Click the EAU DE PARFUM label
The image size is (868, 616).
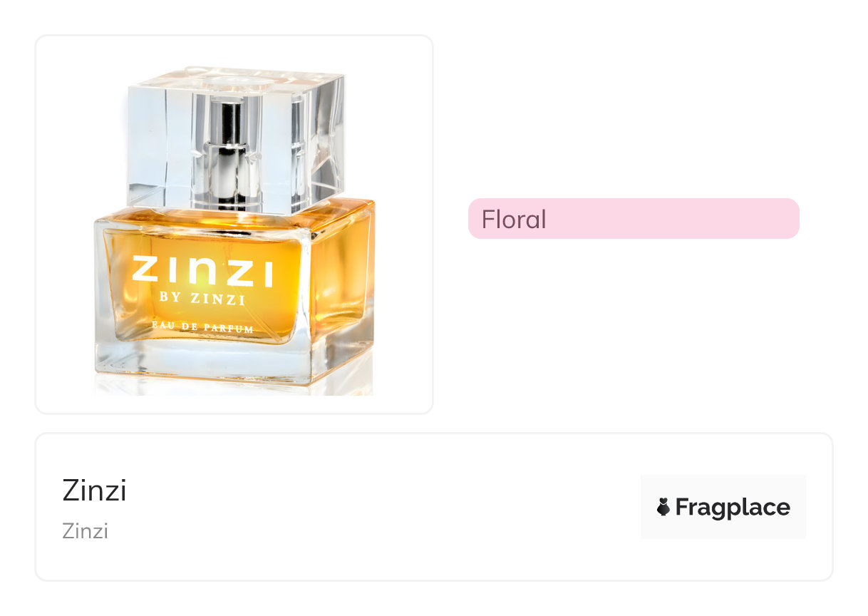pyautogui.click(x=203, y=328)
